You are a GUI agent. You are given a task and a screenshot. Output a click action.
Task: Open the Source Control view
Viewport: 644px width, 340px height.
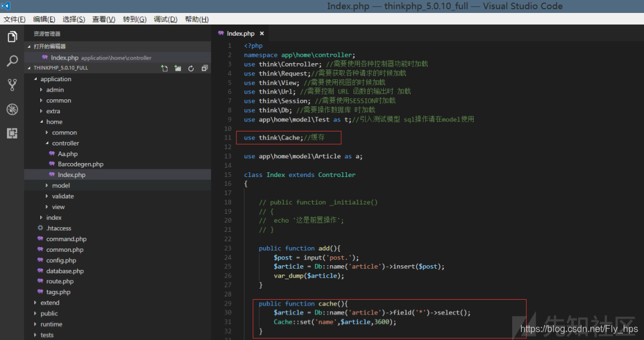click(12, 85)
